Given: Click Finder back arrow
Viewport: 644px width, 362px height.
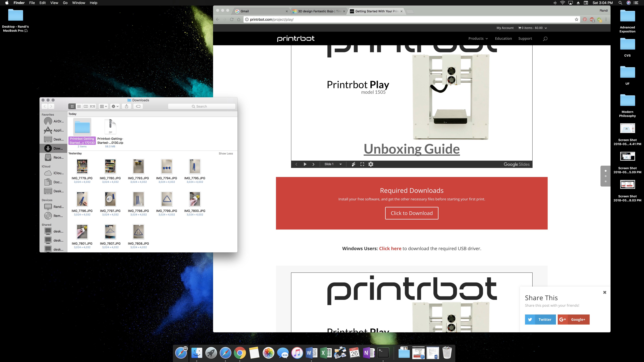Looking at the screenshot, I should pyautogui.click(x=45, y=106).
